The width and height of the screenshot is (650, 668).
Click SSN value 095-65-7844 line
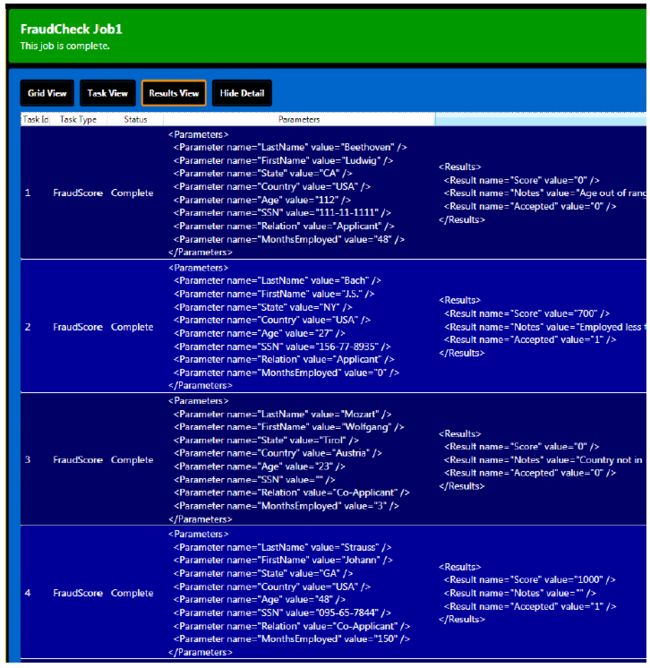[x=282, y=613]
